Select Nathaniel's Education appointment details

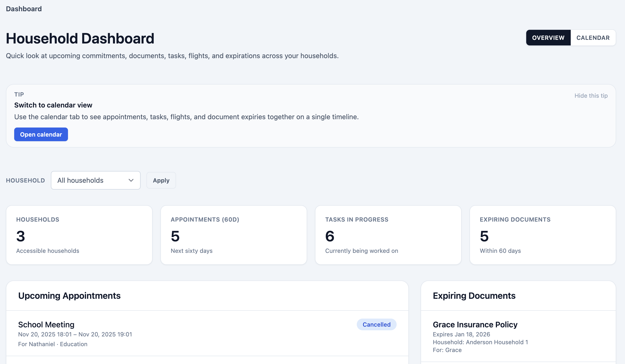(53, 344)
